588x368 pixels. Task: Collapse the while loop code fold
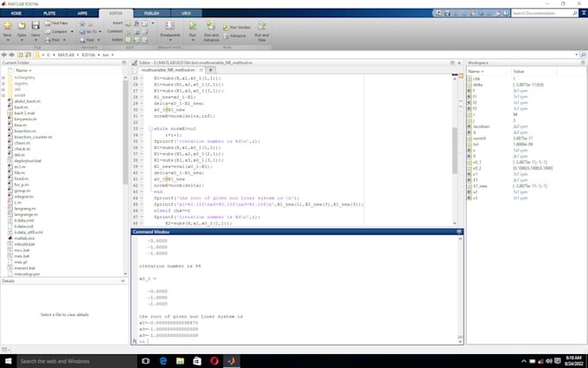pos(150,128)
